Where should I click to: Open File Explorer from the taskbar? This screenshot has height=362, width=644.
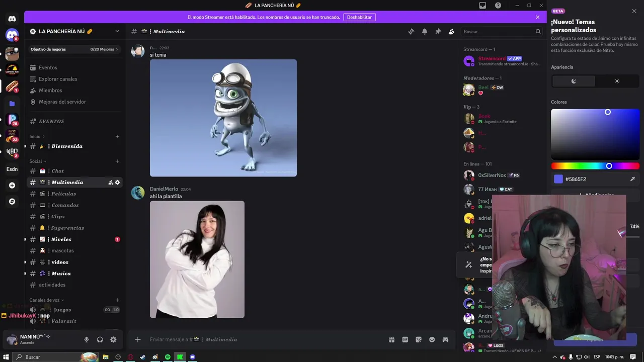[106, 357]
